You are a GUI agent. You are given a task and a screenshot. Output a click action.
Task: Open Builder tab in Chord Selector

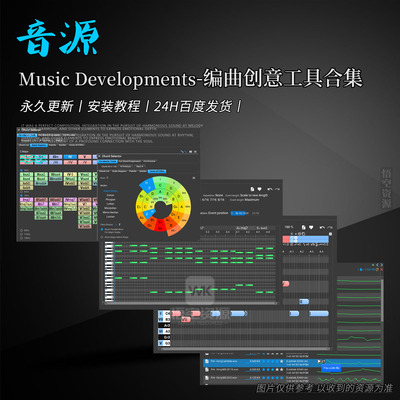[143, 171]
